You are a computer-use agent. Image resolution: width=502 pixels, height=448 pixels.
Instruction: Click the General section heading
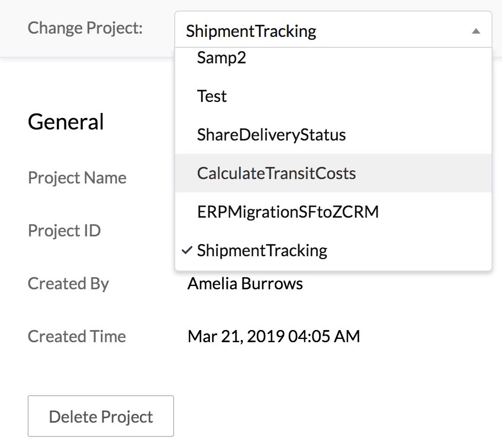click(66, 122)
